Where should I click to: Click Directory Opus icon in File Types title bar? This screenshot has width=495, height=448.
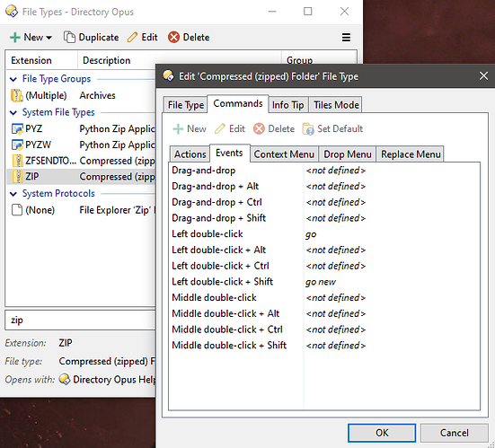coord(12,12)
